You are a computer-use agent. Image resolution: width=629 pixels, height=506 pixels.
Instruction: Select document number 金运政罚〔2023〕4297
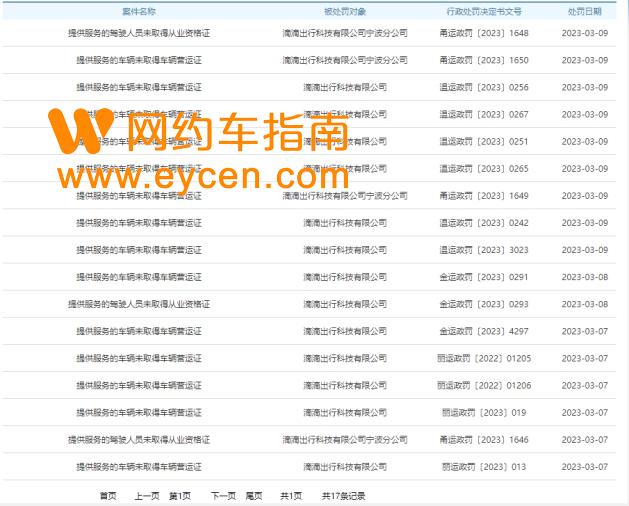484,331
